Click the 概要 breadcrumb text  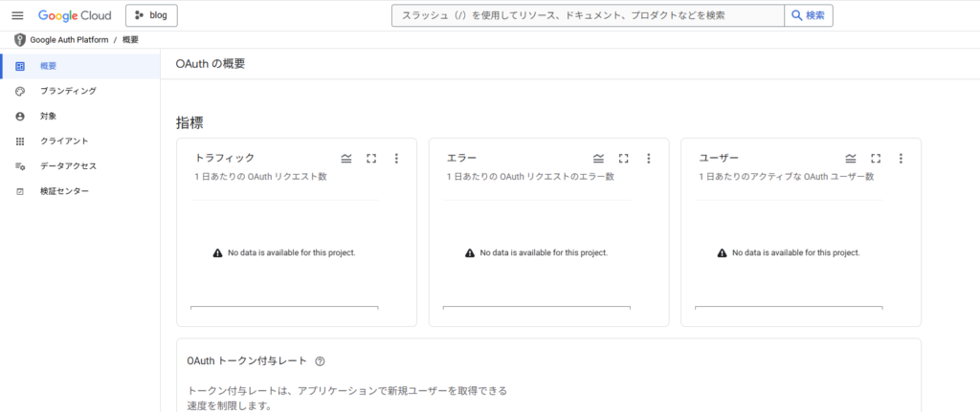click(x=130, y=40)
